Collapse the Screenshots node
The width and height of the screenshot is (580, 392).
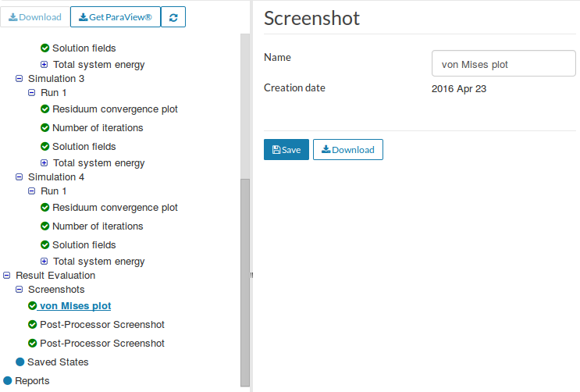(20, 290)
